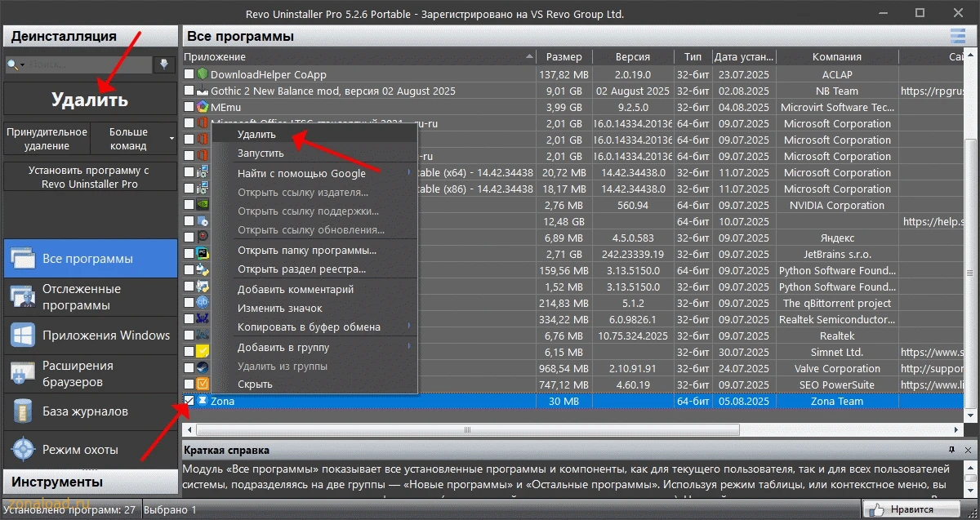The height and width of the screenshot is (520, 980).
Task: Click the Simnet Ltd. row yellow icon
Action: (x=203, y=352)
